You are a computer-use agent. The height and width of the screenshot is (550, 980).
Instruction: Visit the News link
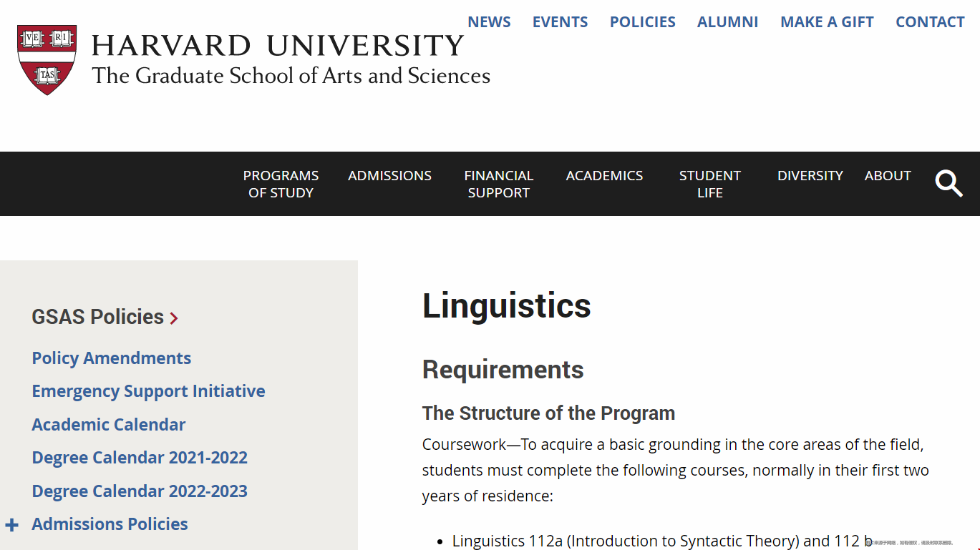[x=489, y=22]
